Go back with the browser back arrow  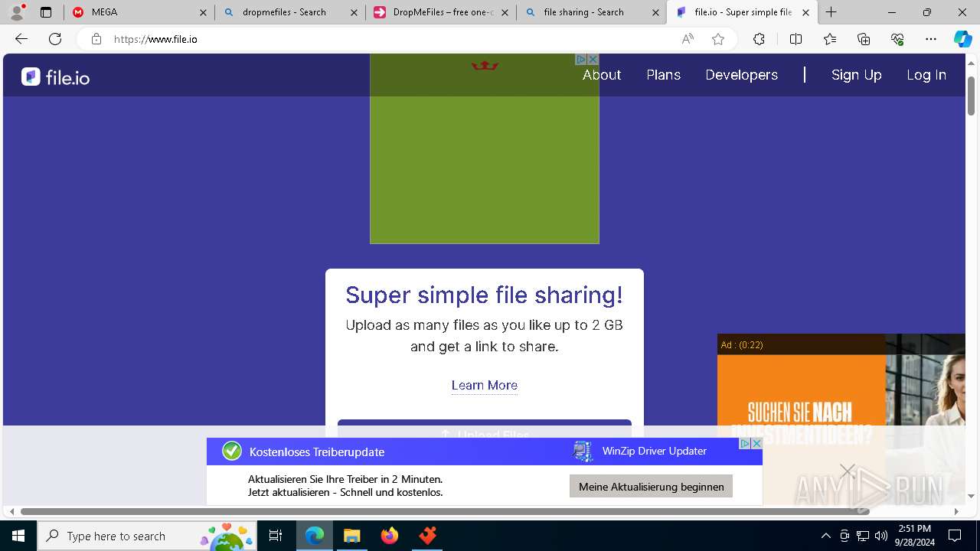(x=21, y=39)
